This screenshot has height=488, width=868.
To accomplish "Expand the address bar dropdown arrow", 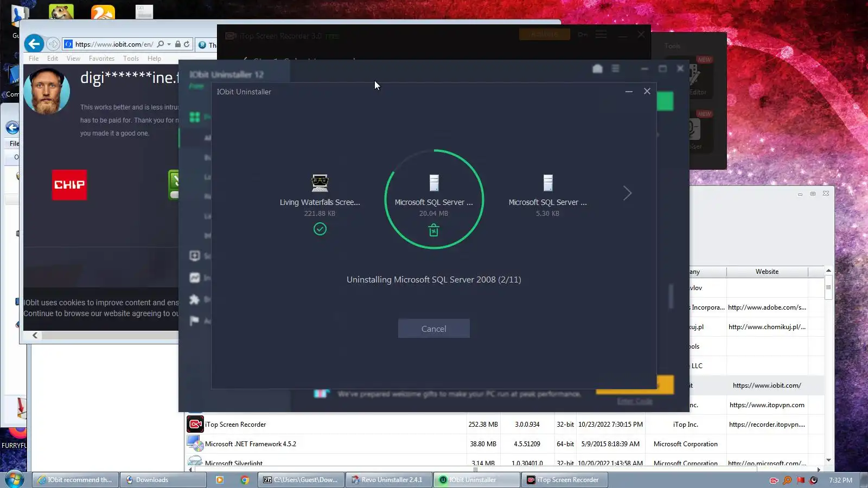I will coord(169,44).
